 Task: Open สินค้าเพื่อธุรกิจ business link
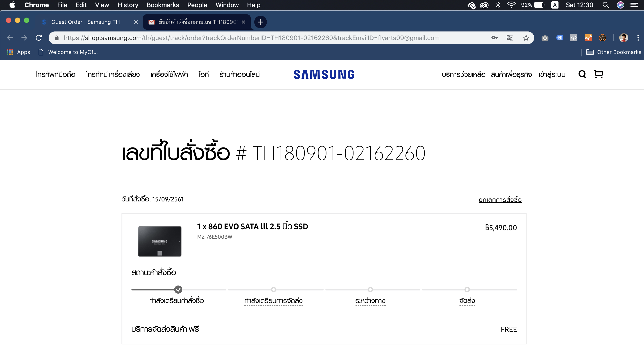[511, 74]
